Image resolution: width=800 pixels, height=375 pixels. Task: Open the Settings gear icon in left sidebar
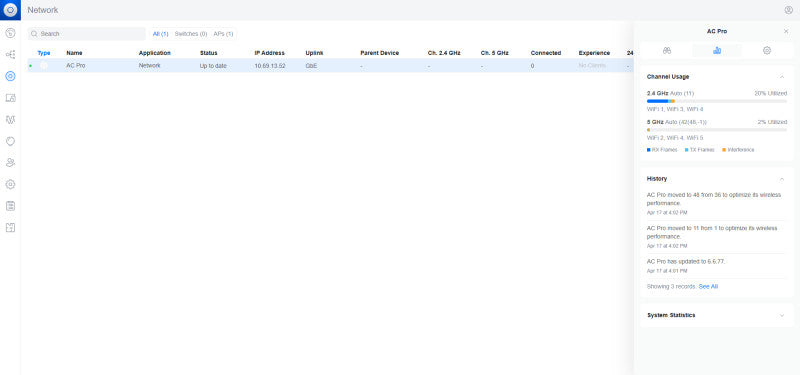point(10,184)
